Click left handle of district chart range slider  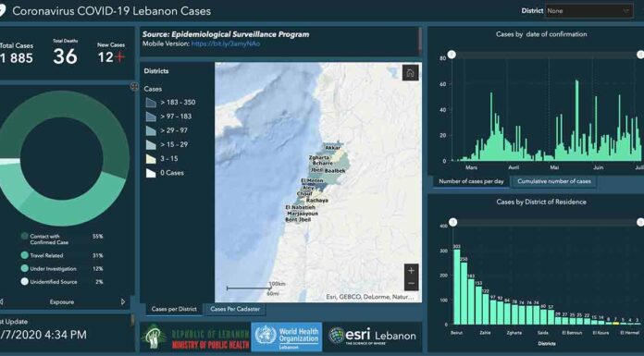point(452,222)
